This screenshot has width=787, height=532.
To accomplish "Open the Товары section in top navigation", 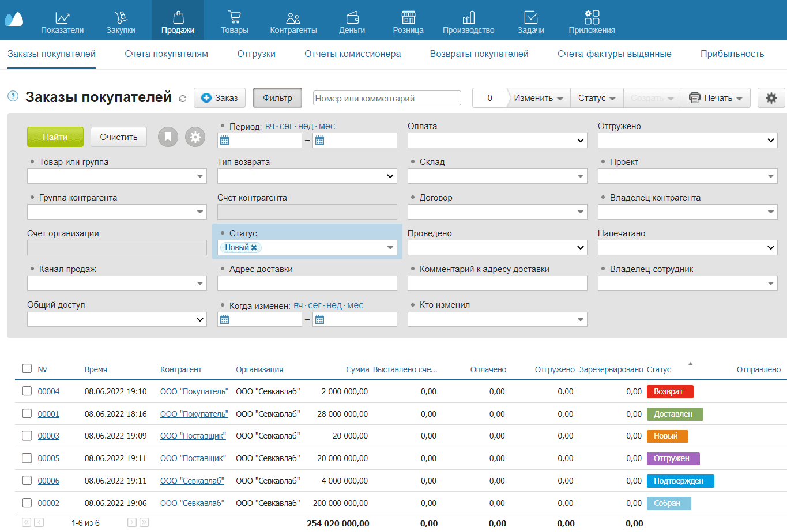I will pos(235,22).
